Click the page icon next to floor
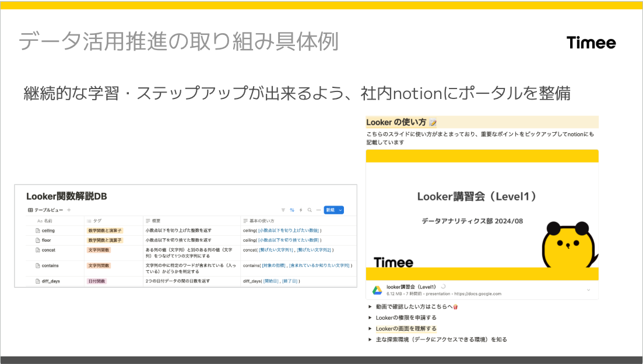This screenshot has width=643, height=364. pos(38,240)
